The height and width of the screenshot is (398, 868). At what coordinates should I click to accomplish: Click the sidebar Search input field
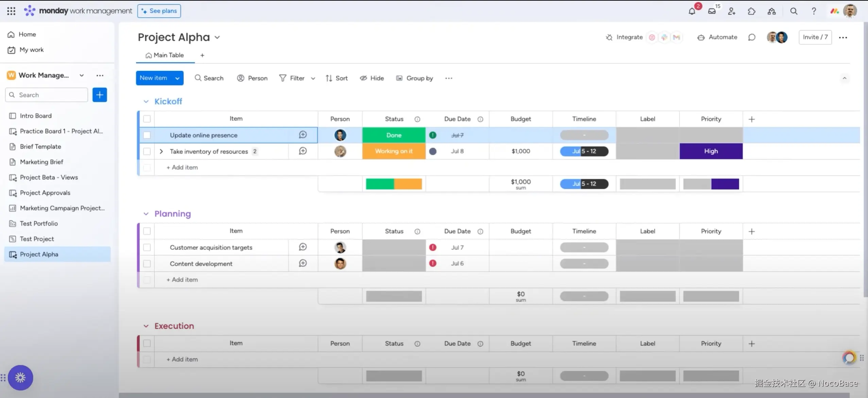pyautogui.click(x=51, y=95)
